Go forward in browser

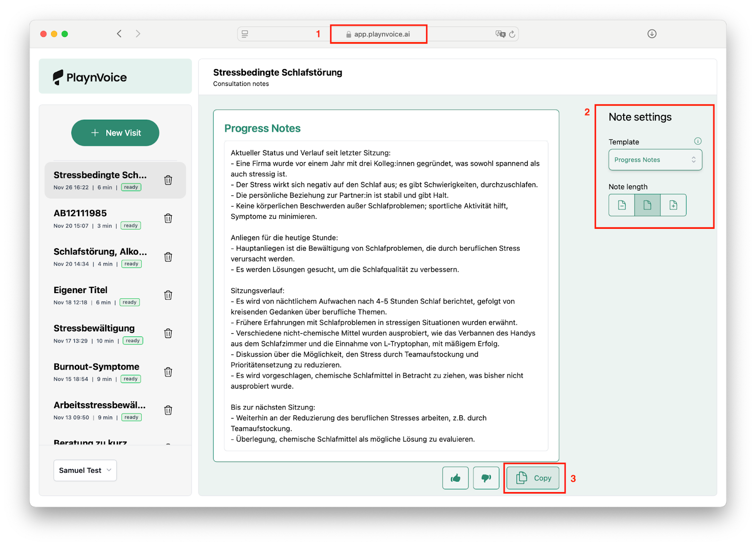[x=138, y=34]
